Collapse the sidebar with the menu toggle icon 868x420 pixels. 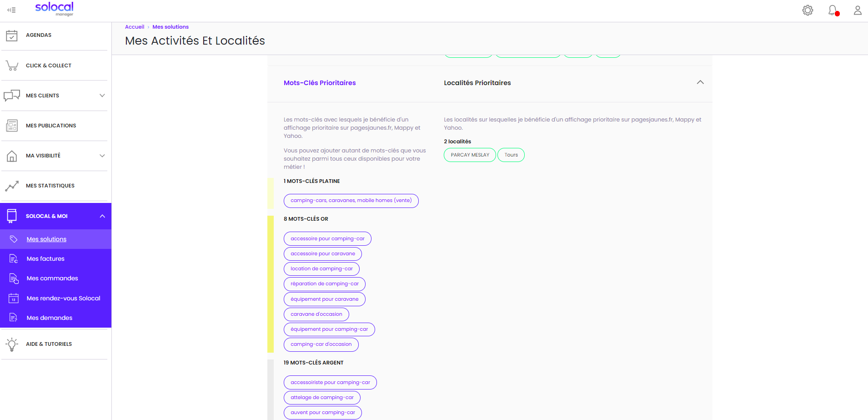point(11,10)
